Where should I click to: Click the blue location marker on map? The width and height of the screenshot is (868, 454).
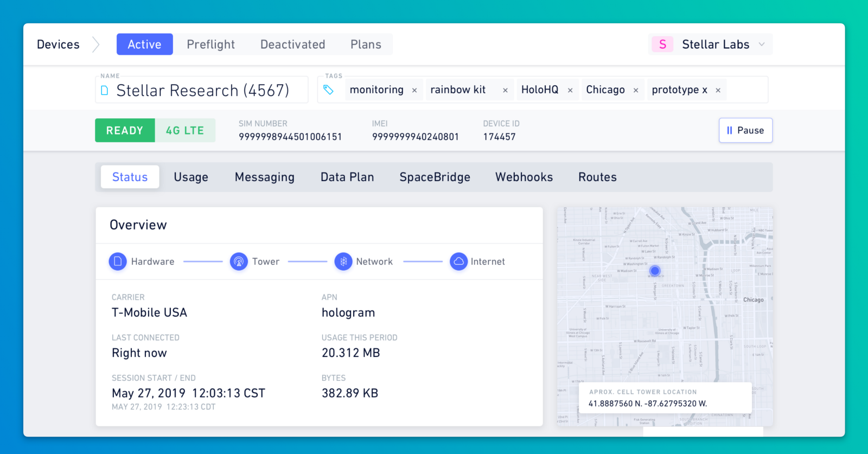655,270
